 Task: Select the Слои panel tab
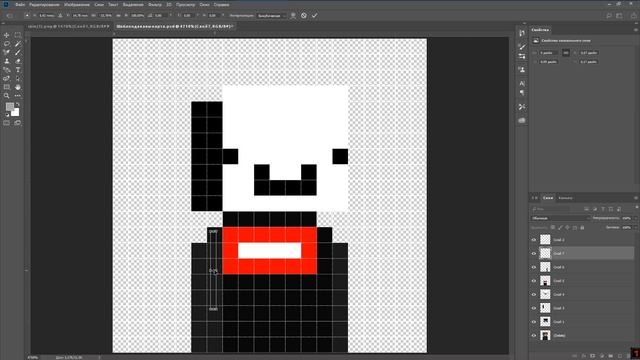pyautogui.click(x=548, y=198)
